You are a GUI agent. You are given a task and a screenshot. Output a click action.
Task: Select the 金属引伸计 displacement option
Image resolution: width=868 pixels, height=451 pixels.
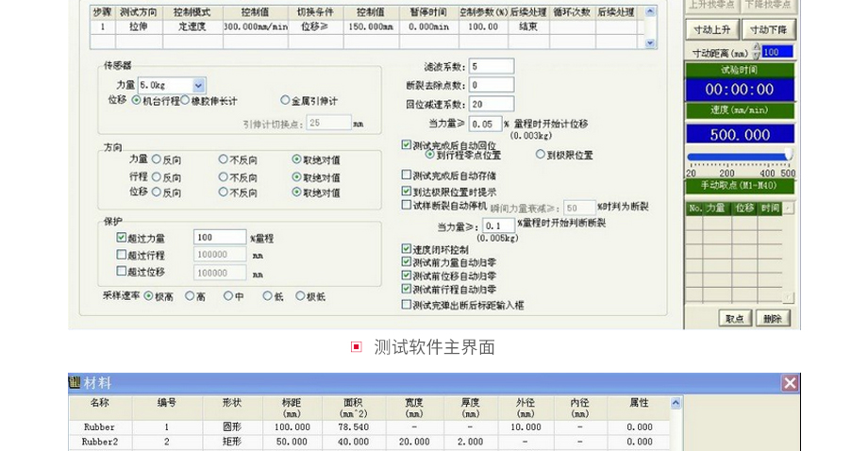[285, 100]
